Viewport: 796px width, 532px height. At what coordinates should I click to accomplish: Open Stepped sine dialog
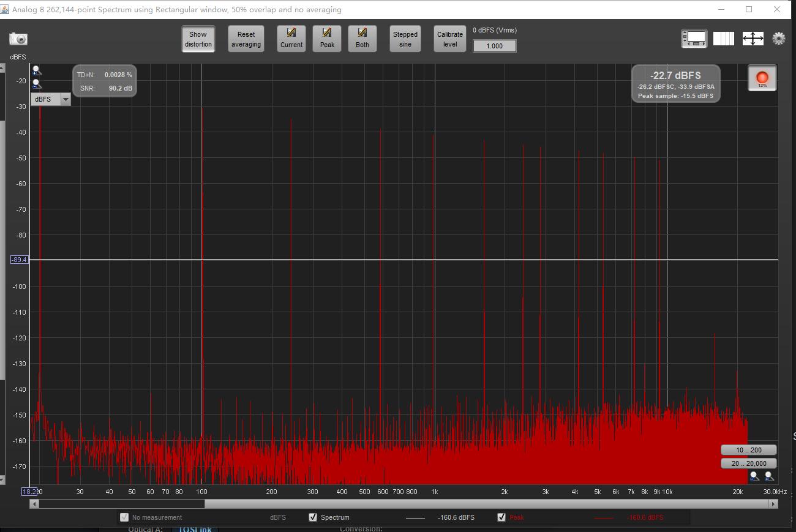tap(405, 39)
